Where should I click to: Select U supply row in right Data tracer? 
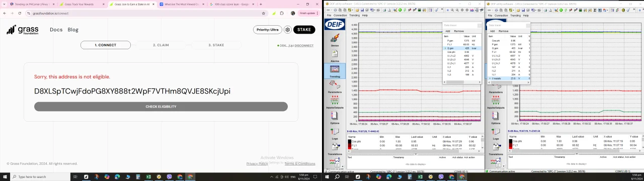coord(508,78)
